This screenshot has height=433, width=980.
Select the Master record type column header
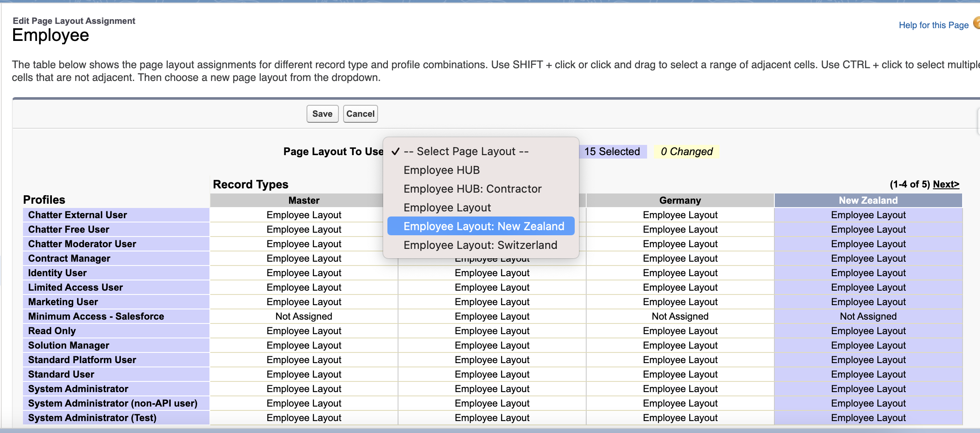304,200
